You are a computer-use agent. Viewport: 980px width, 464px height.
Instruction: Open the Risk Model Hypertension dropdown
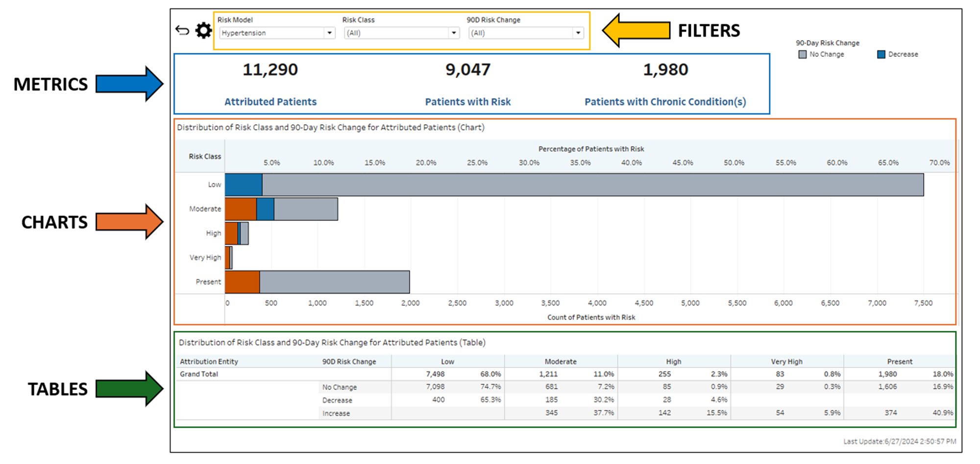pyautogui.click(x=277, y=33)
